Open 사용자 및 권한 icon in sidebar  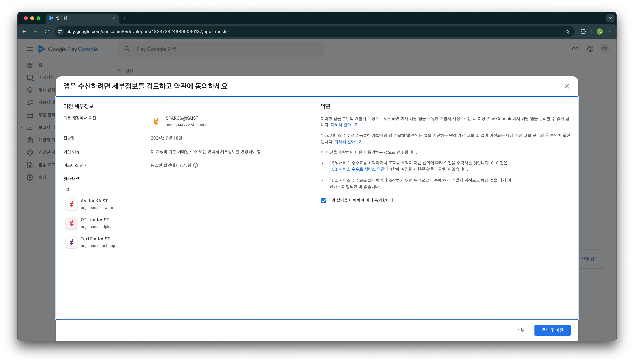30,102
